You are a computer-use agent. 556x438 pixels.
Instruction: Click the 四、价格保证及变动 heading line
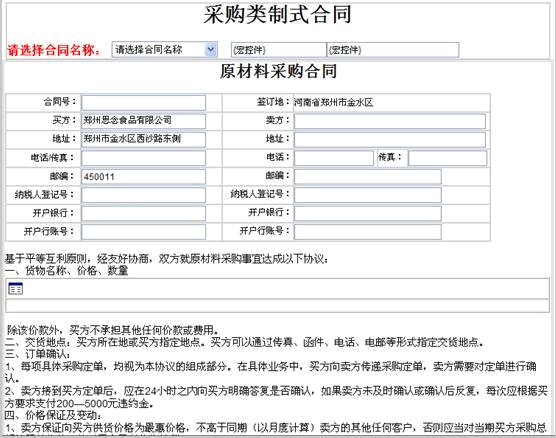pyautogui.click(x=53, y=415)
